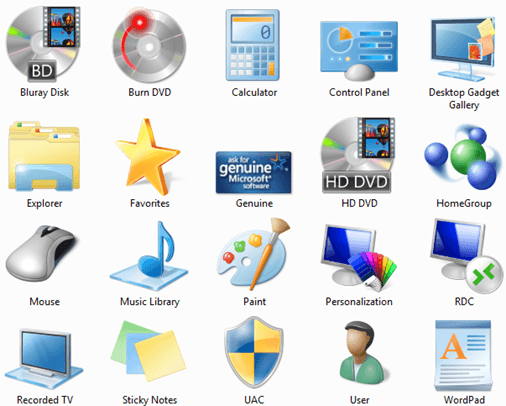The height and width of the screenshot is (406, 506).
Task: Open the WordPad document icon
Action: click(463, 356)
